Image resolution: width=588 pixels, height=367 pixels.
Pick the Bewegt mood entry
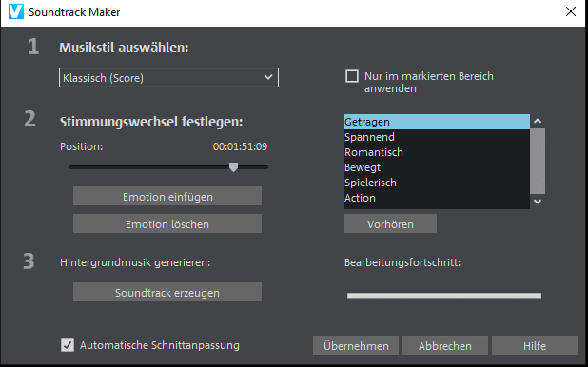(x=437, y=167)
